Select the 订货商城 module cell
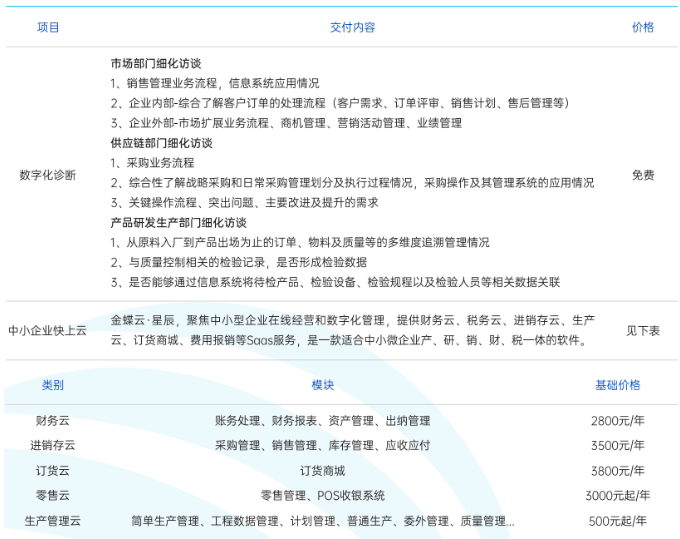680x539 pixels. 322,471
